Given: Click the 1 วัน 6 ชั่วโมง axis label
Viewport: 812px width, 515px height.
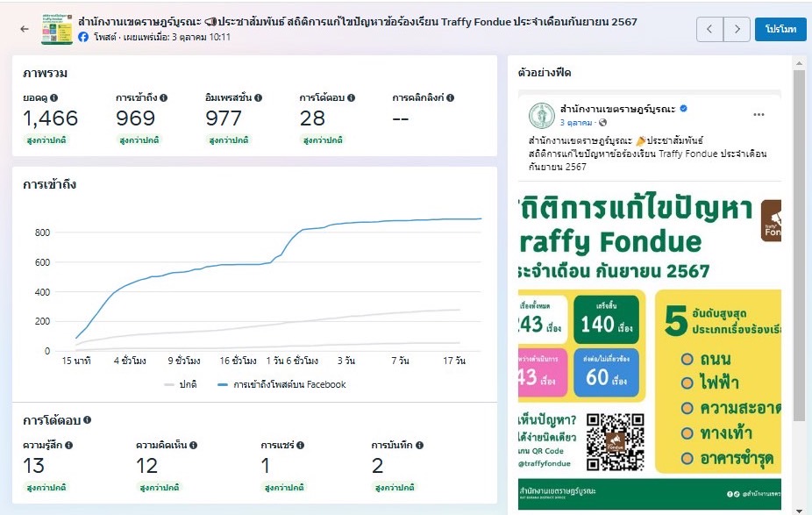Looking at the screenshot, I should [x=292, y=361].
